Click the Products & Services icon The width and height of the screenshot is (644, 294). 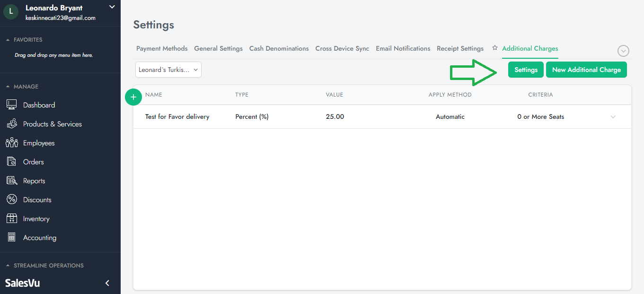point(12,124)
